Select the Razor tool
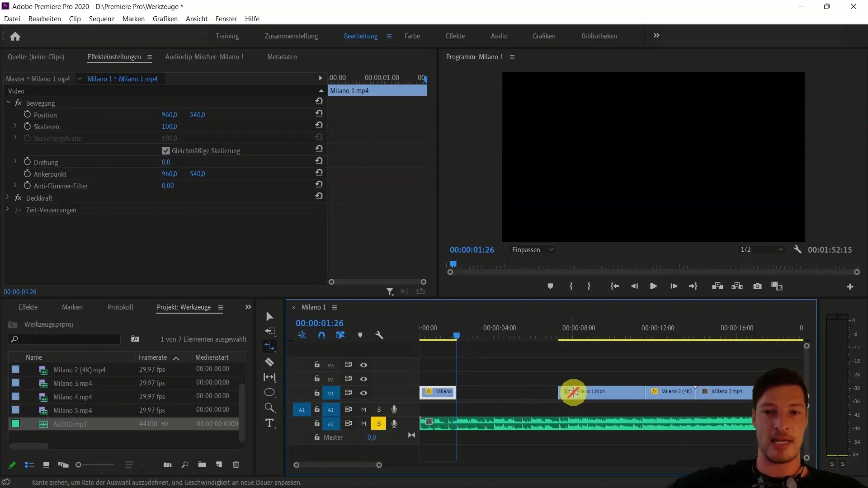 coord(269,362)
